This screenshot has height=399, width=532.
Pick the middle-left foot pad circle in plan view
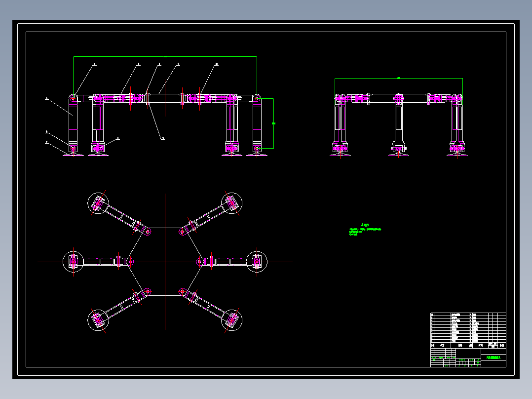point(73,262)
